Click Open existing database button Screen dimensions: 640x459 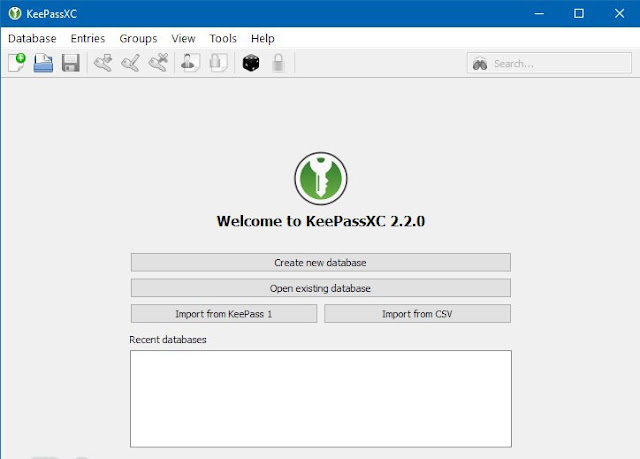pyautogui.click(x=321, y=288)
